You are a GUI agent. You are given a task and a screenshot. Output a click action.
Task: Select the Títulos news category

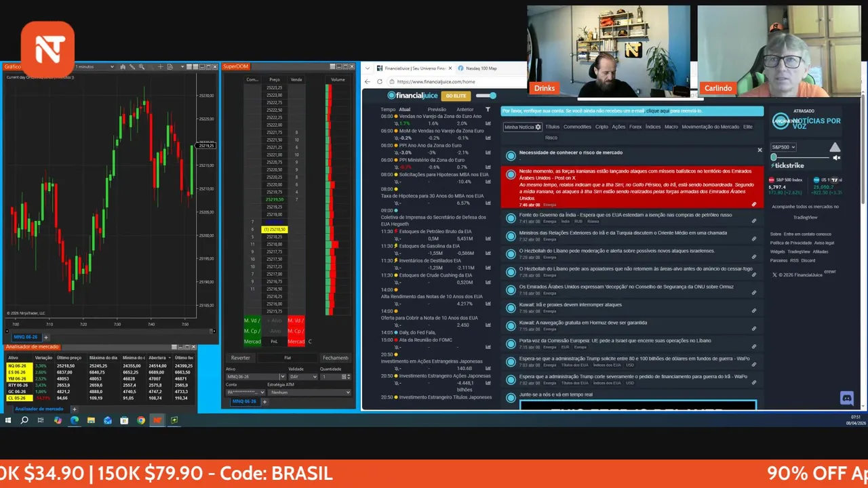tap(553, 127)
